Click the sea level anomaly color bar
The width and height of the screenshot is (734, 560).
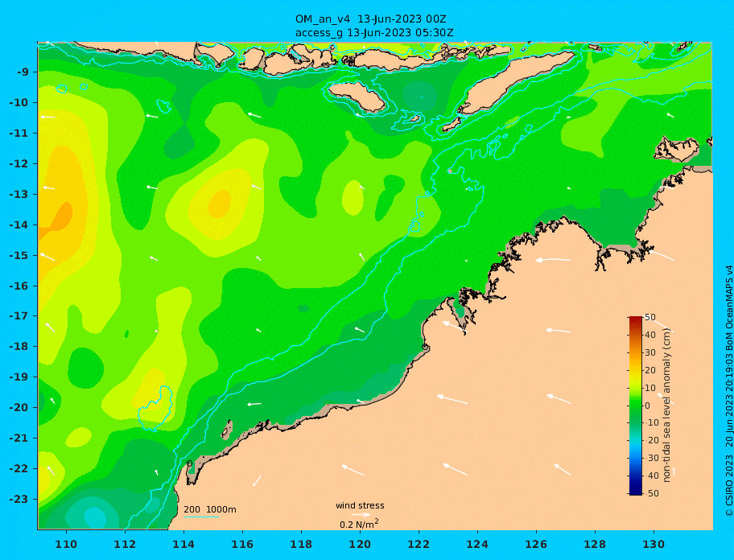(x=635, y=406)
